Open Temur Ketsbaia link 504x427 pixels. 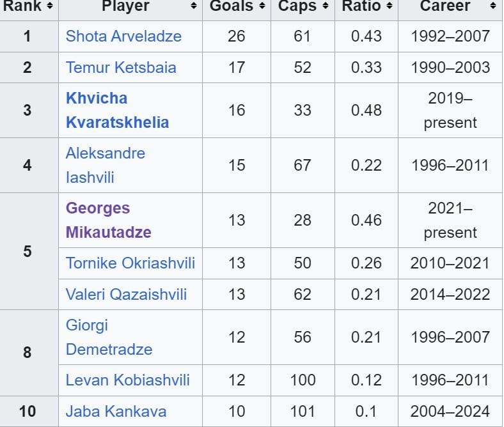121,67
